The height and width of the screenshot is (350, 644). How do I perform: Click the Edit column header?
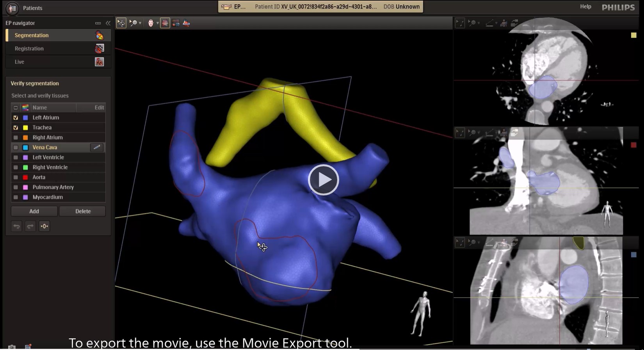[99, 107]
